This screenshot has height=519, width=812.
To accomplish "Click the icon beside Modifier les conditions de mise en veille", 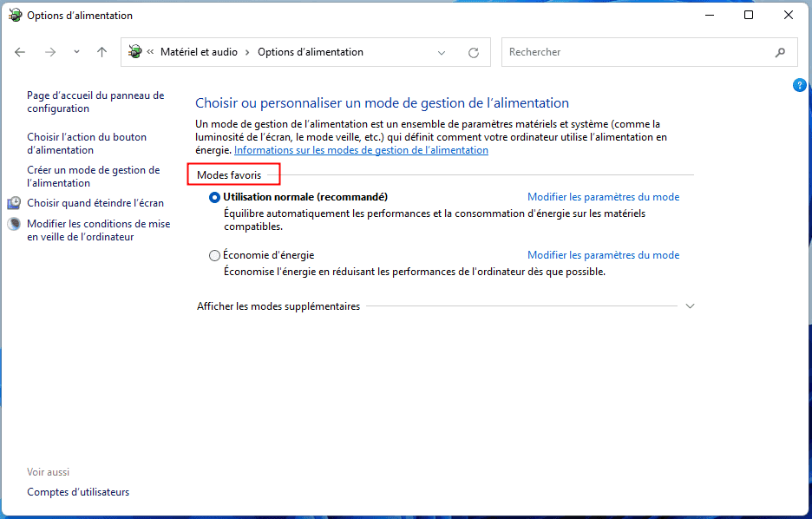I will (x=14, y=224).
